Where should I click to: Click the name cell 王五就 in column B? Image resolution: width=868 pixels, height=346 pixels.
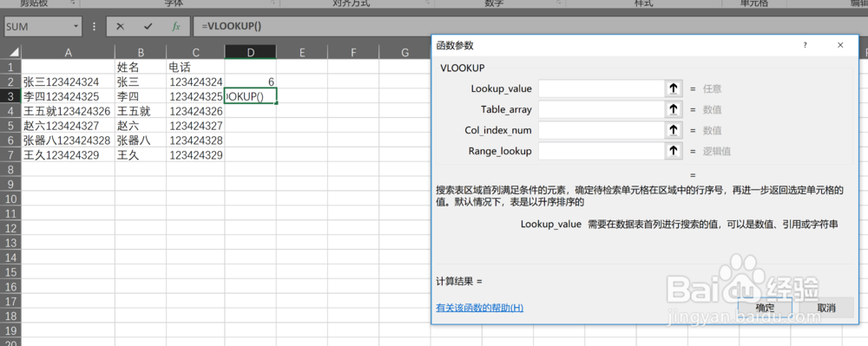[141, 111]
